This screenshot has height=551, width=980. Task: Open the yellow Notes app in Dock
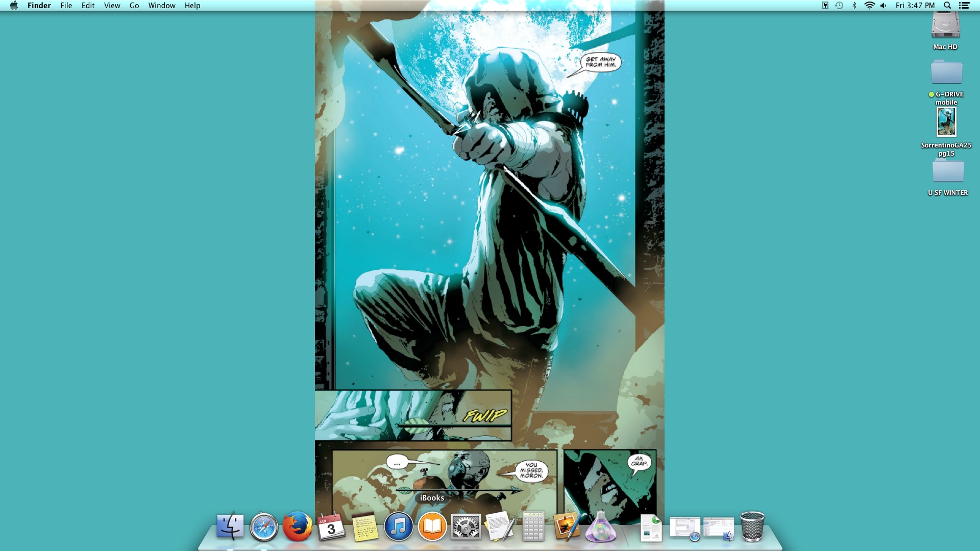[x=365, y=527]
